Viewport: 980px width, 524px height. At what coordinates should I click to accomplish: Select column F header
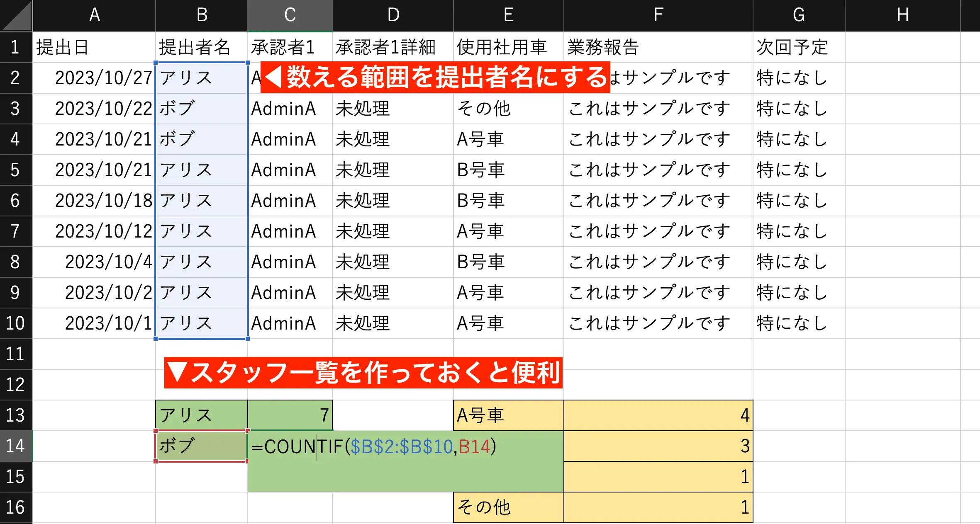[658, 15]
